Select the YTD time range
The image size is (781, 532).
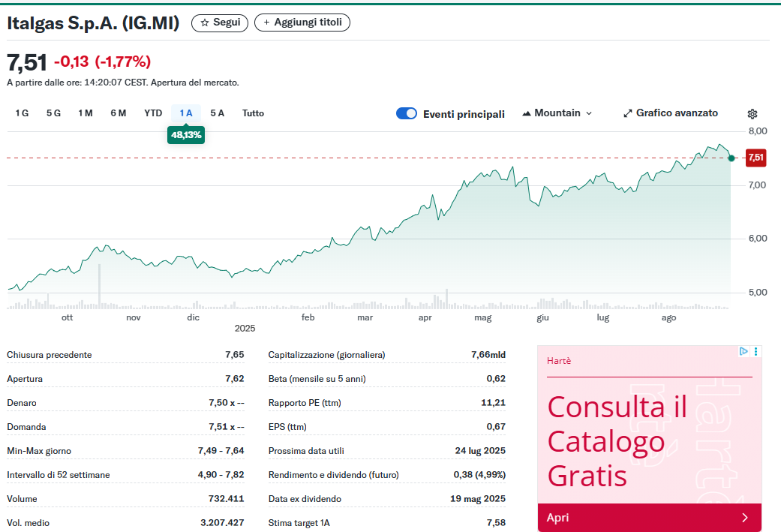pyautogui.click(x=153, y=113)
